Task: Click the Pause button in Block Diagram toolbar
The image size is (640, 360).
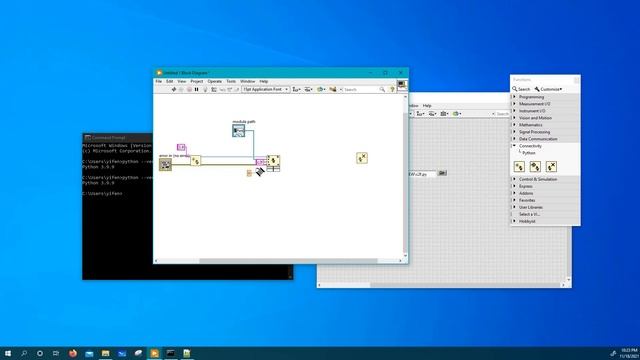Action: (x=196, y=89)
